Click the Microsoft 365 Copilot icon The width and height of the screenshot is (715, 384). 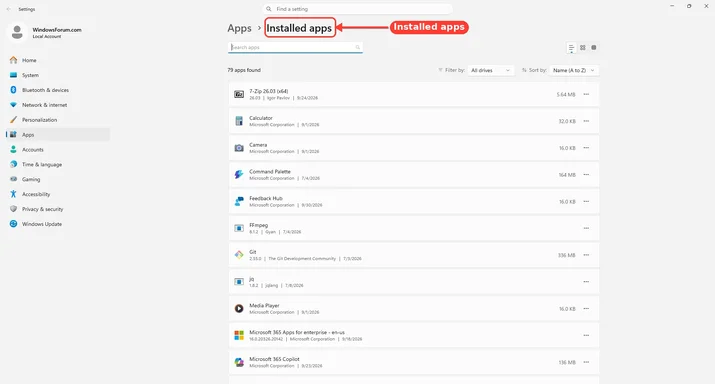tap(239, 363)
